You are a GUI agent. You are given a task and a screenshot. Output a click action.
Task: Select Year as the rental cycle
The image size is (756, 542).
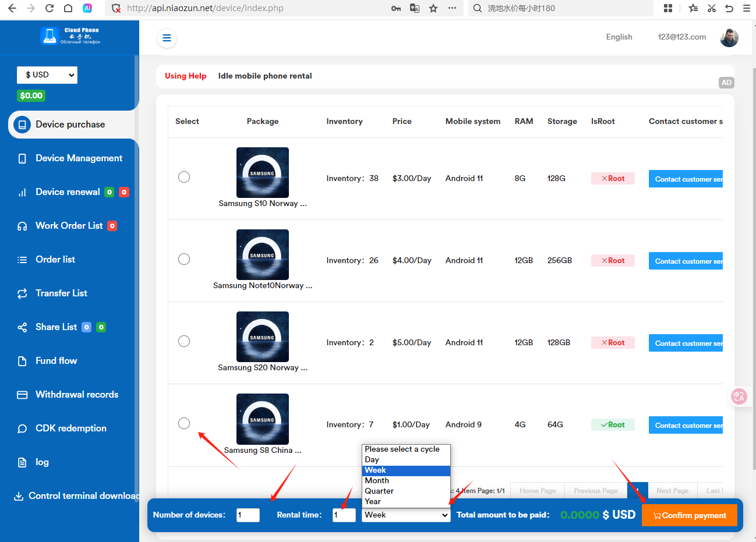pos(406,502)
